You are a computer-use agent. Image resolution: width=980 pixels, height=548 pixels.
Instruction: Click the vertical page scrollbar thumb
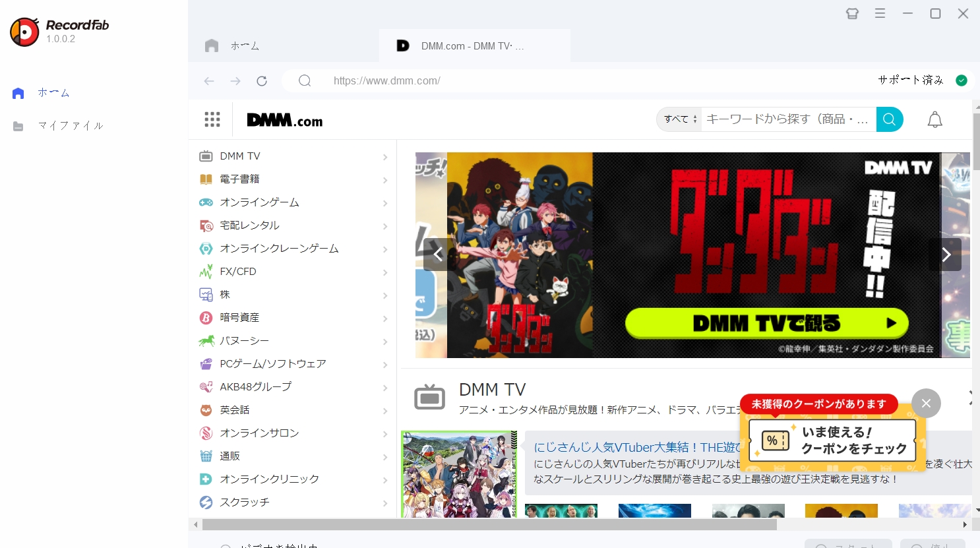[977, 141]
